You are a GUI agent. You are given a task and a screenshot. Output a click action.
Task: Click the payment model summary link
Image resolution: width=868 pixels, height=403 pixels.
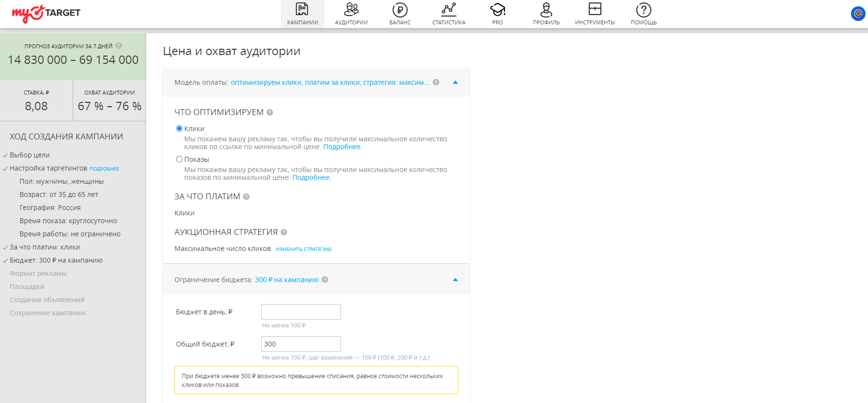tap(330, 82)
